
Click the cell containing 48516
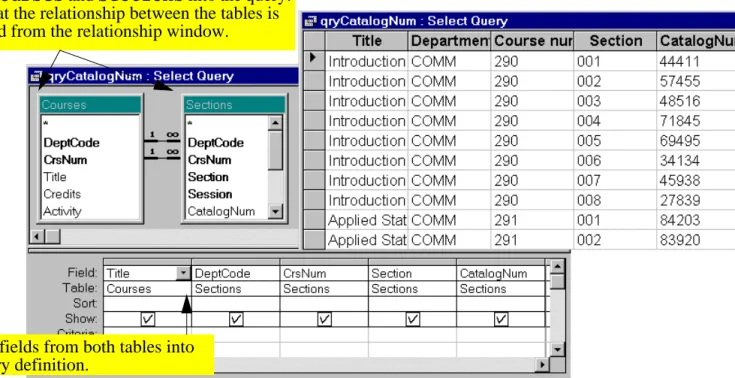696,101
